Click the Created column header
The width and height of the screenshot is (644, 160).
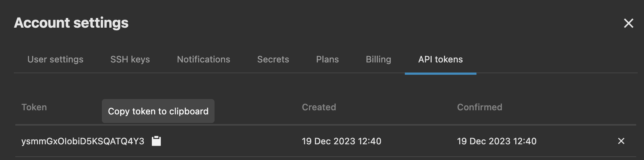[319, 107]
